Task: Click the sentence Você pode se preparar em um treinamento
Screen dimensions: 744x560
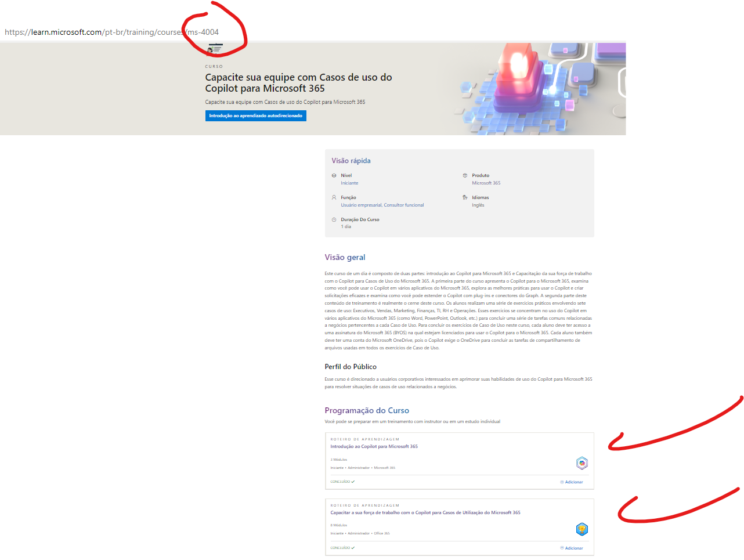Action: [x=412, y=422]
